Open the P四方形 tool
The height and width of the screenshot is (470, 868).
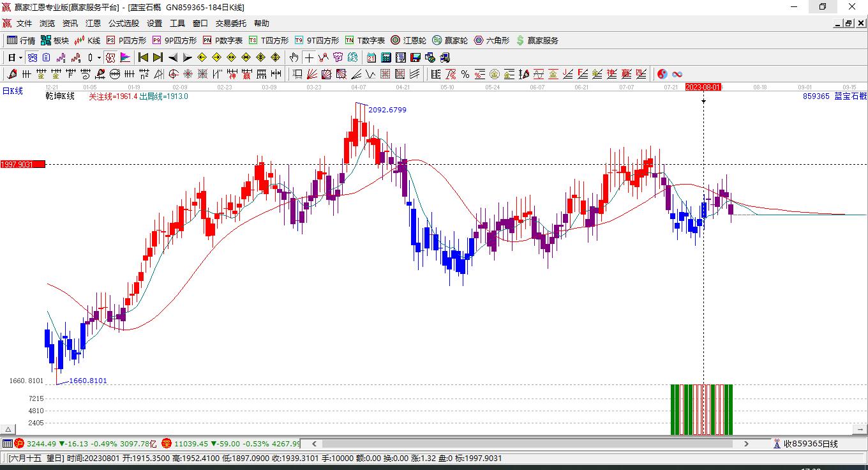pyautogui.click(x=126, y=40)
